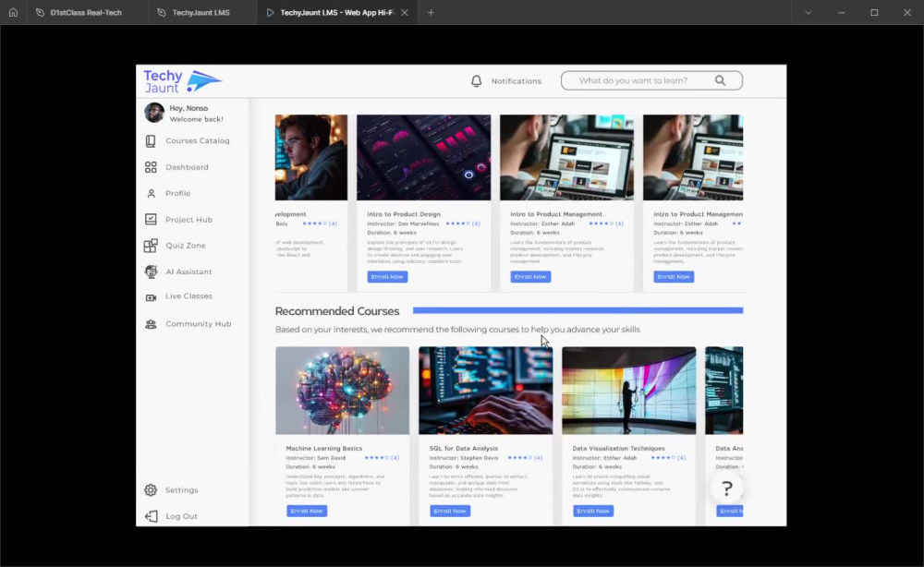Click the Project Hub checkbox icon

click(151, 219)
